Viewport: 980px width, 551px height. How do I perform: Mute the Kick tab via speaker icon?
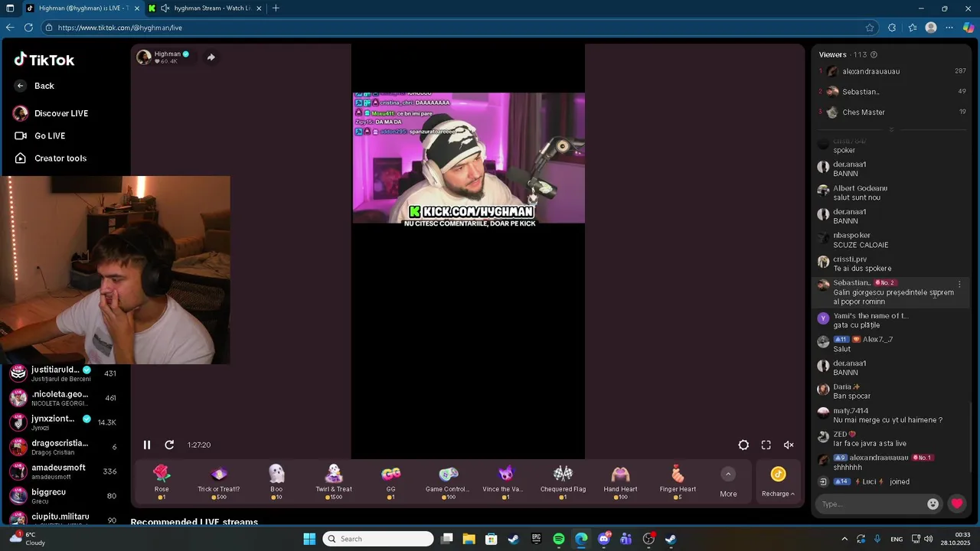point(165,8)
